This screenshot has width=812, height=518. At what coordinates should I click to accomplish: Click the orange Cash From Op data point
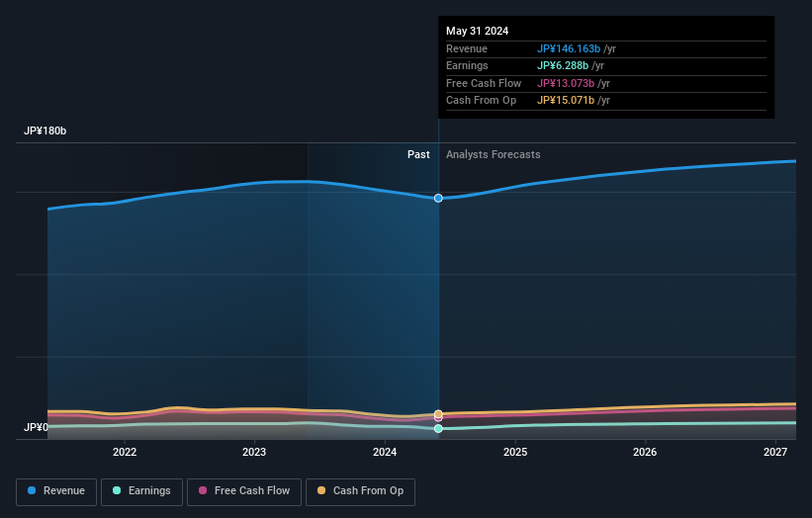[x=438, y=414]
